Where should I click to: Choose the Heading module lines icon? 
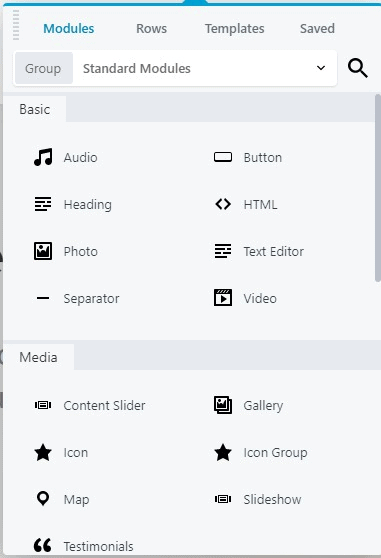(x=43, y=204)
